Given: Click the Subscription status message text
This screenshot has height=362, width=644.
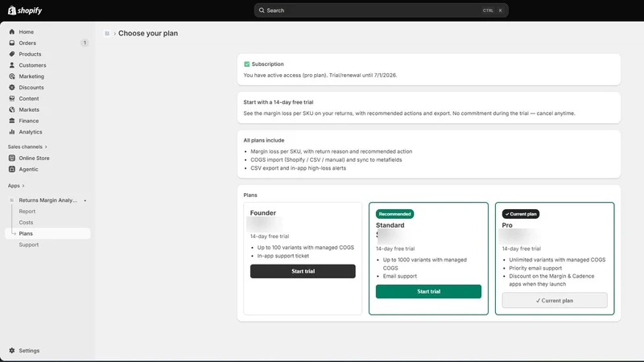Looking at the screenshot, I should (320, 75).
